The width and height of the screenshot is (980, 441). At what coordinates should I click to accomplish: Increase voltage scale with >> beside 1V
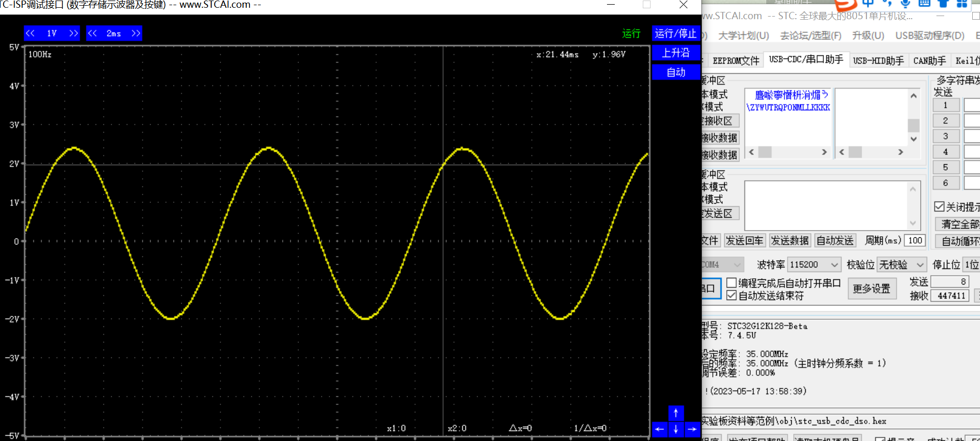pyautogui.click(x=74, y=33)
